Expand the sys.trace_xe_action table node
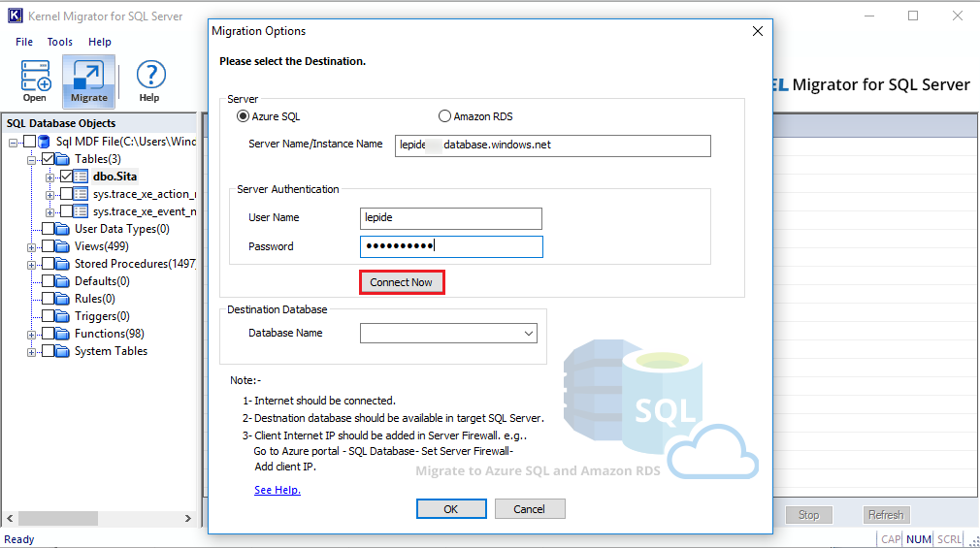The image size is (980, 548). (x=50, y=196)
